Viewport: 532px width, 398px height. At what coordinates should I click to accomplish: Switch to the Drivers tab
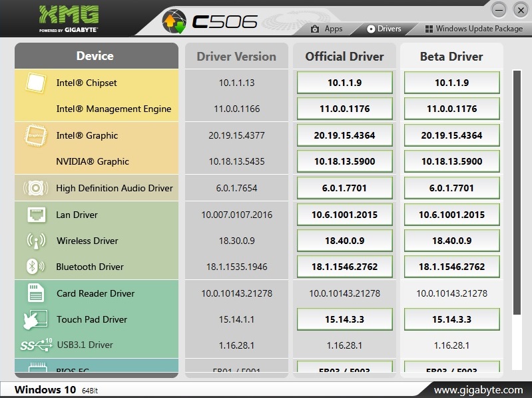pyautogui.click(x=384, y=29)
